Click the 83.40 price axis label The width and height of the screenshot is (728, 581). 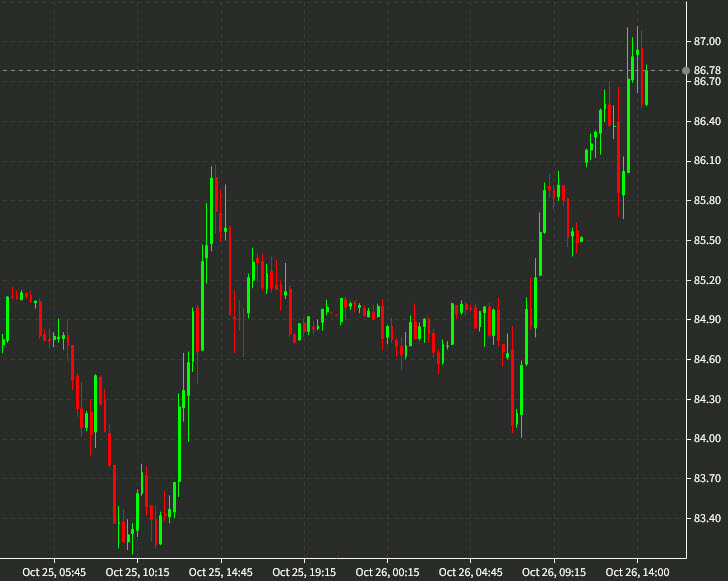click(707, 518)
